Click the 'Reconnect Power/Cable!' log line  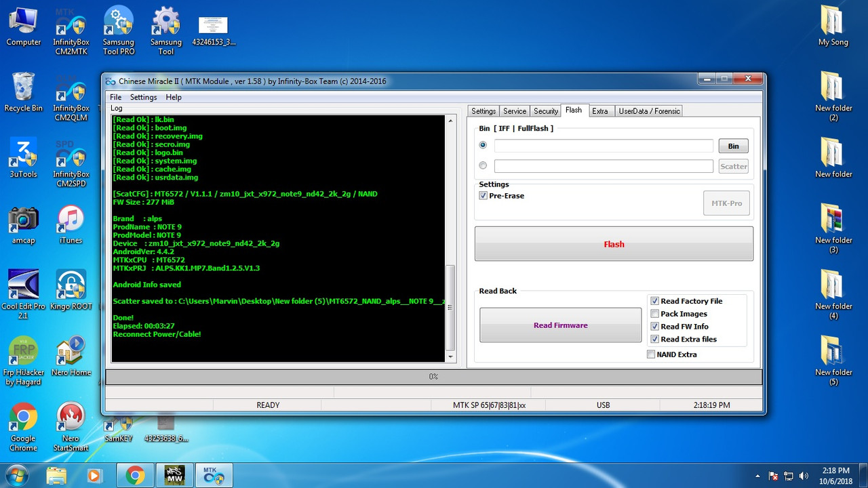pos(157,334)
